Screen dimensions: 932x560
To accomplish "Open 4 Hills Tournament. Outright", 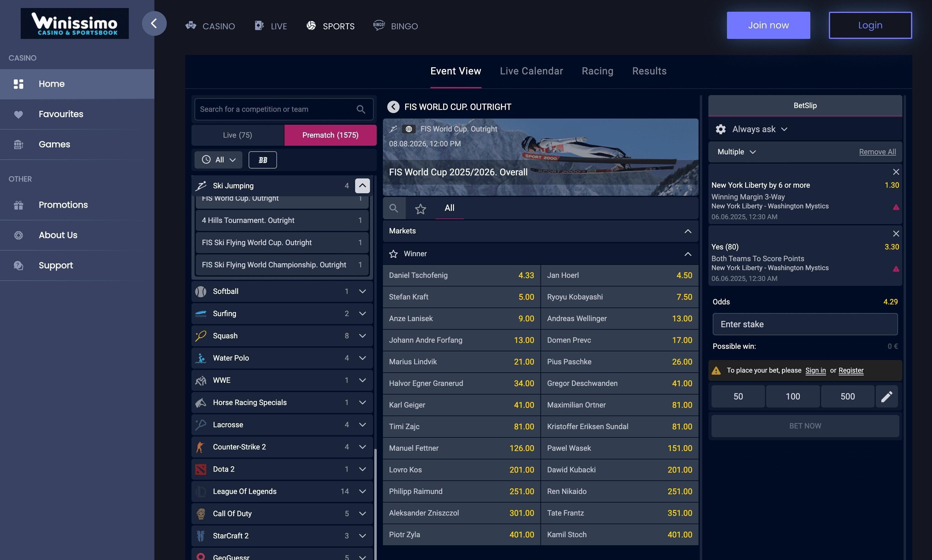I will point(282,220).
